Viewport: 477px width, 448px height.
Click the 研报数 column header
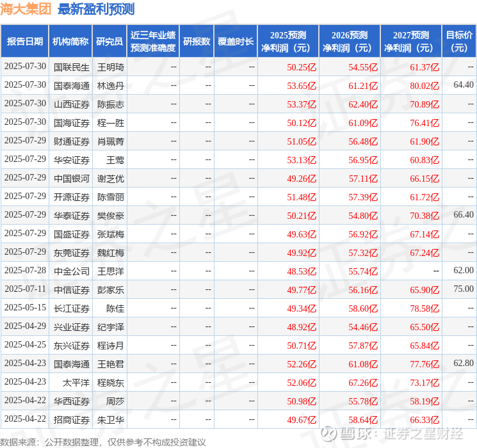pyautogui.click(x=197, y=42)
